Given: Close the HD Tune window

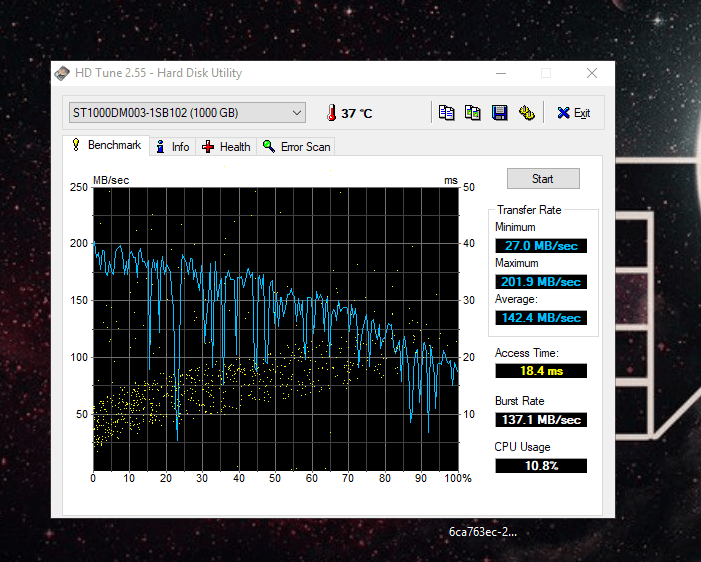Looking at the screenshot, I should tap(592, 73).
